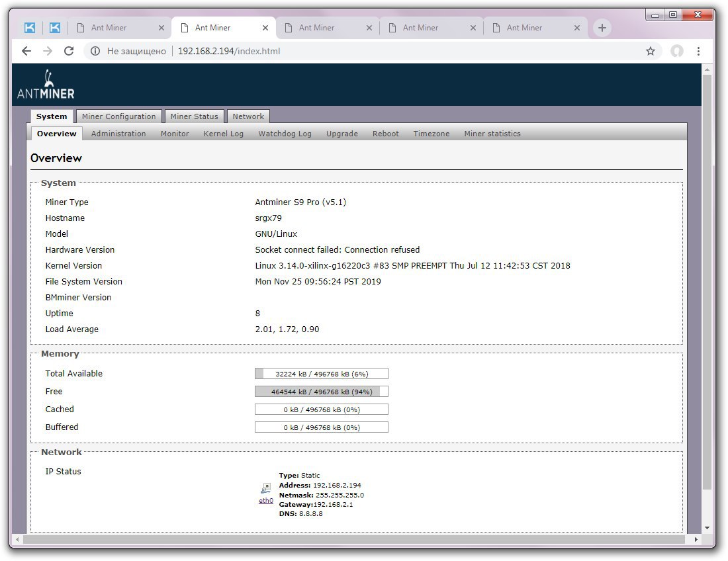Click the address bar URL

pos(229,51)
